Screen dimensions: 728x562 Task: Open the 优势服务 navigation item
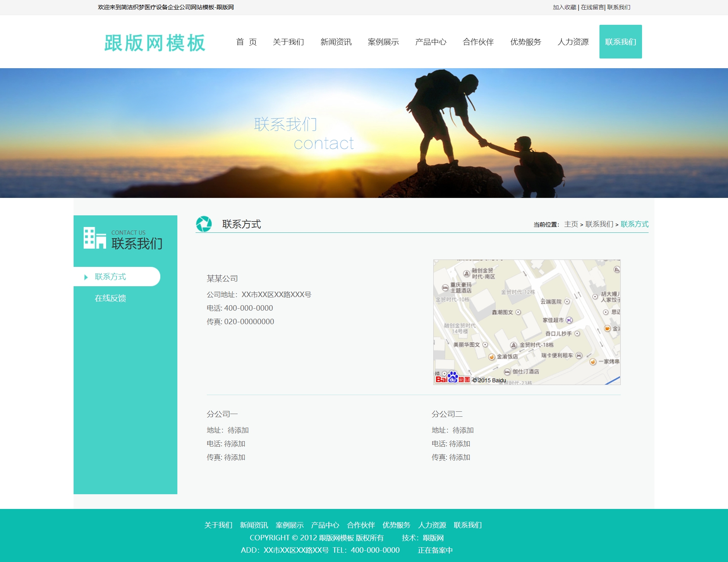[x=526, y=42]
